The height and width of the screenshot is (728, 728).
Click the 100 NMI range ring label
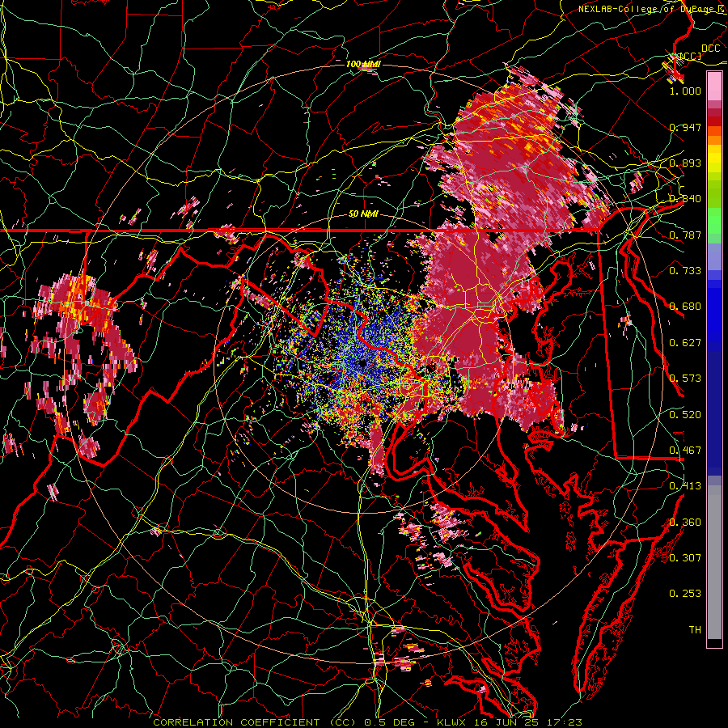point(363,64)
